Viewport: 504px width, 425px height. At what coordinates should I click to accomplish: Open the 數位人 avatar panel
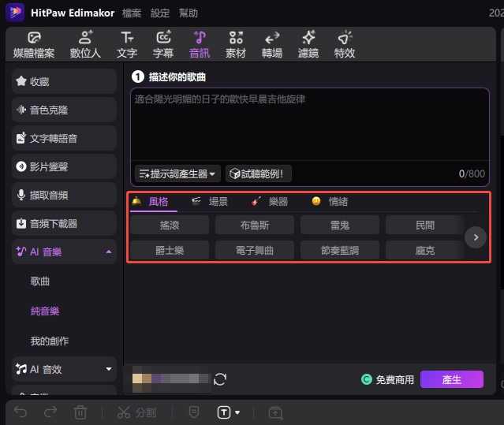(85, 45)
